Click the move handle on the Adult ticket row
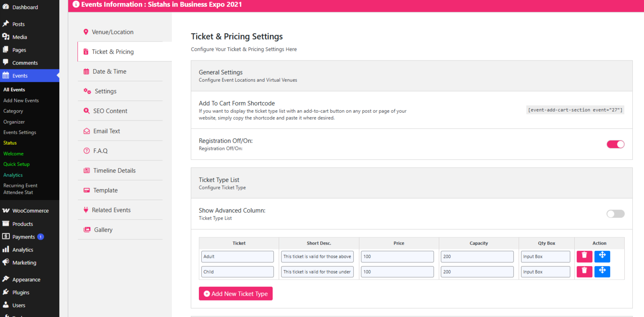 [x=602, y=257]
